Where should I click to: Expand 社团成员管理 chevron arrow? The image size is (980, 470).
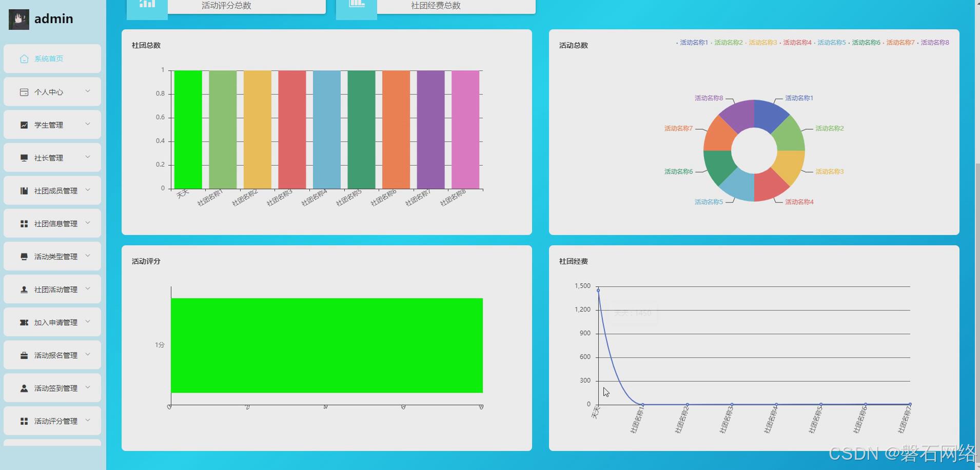(88, 190)
